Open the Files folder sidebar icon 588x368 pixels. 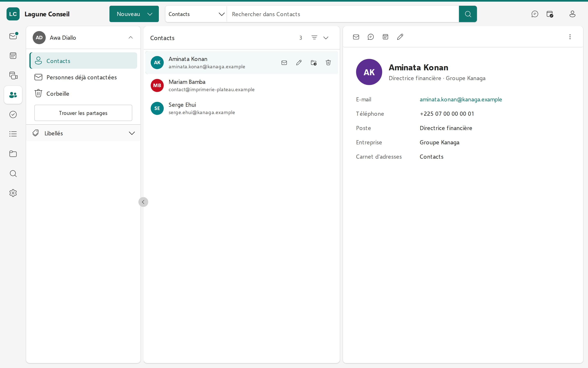tap(13, 154)
